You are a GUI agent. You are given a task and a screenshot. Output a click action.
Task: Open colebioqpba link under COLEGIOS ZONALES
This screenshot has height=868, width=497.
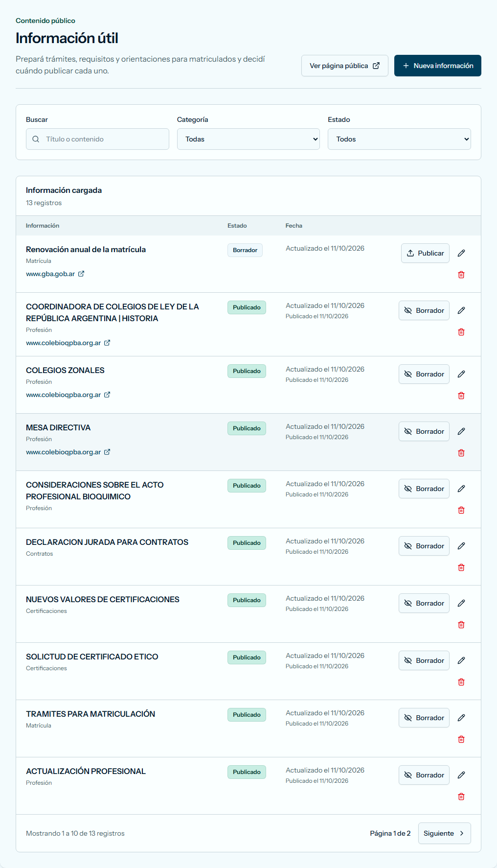click(68, 395)
